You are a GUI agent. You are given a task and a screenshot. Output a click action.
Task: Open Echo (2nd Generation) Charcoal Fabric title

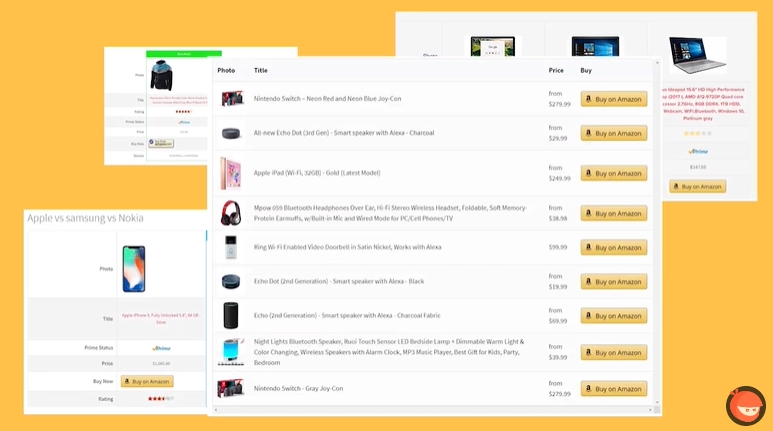tap(347, 315)
